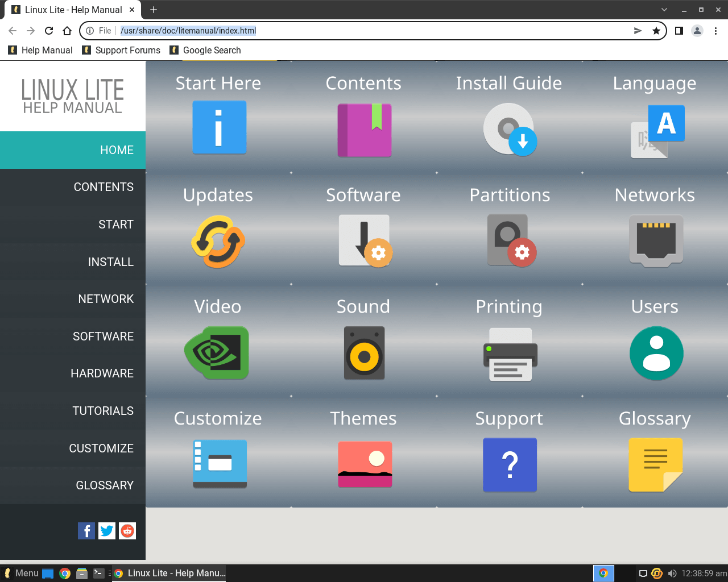
Task: Select the Users account icon
Action: pos(656,352)
